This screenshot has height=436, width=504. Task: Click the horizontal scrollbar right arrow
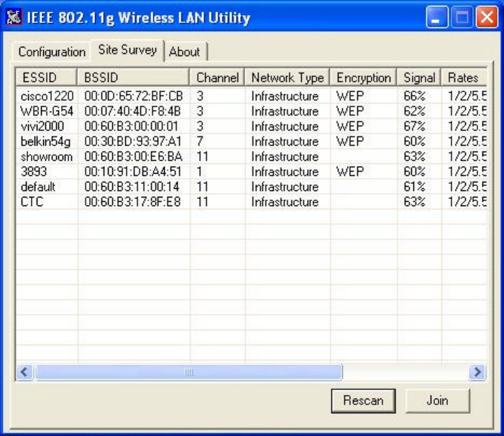tap(477, 372)
